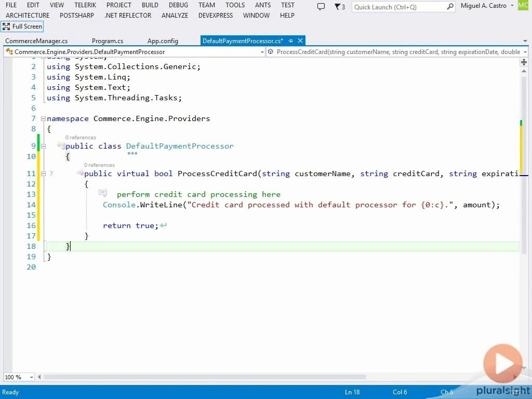
Task: Open the DEVEXPRESS menu
Action: coord(216,16)
